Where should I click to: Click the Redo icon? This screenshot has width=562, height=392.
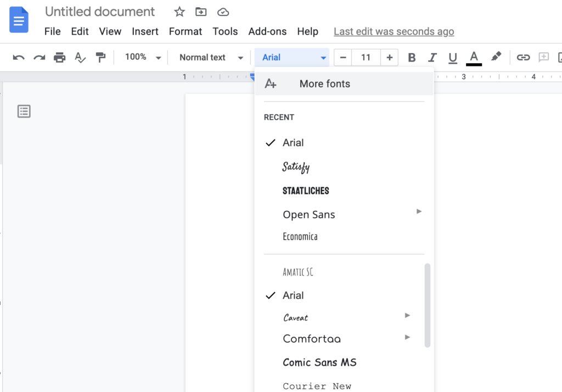[x=38, y=57]
